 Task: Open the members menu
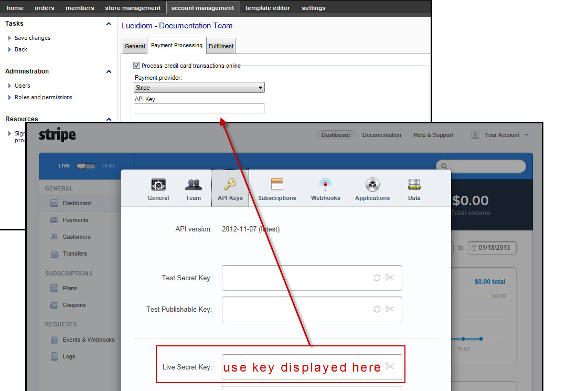[80, 8]
